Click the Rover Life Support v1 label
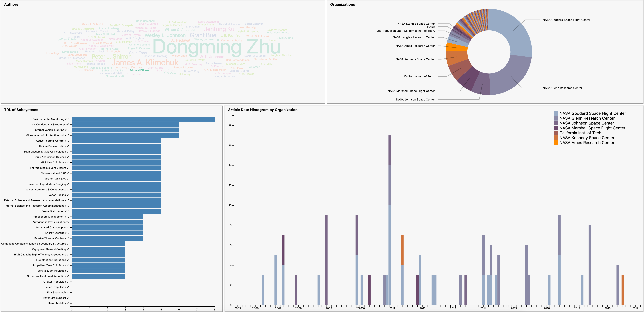Screen dimensions: 644x312 click(56, 298)
